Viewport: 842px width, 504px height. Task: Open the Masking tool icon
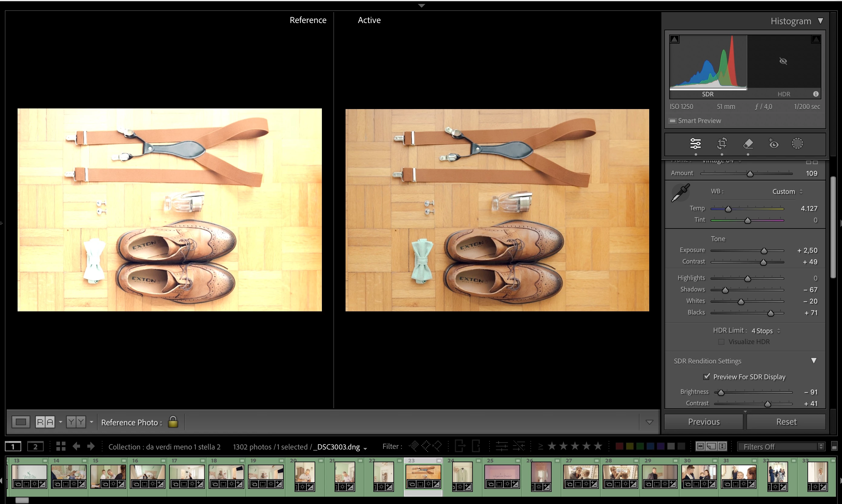tap(797, 144)
